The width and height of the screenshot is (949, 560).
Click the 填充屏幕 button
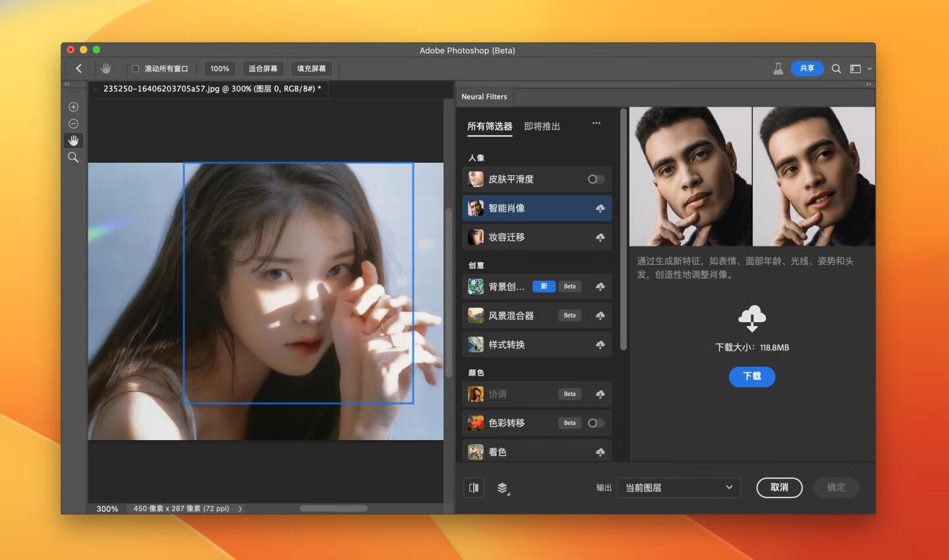[311, 69]
